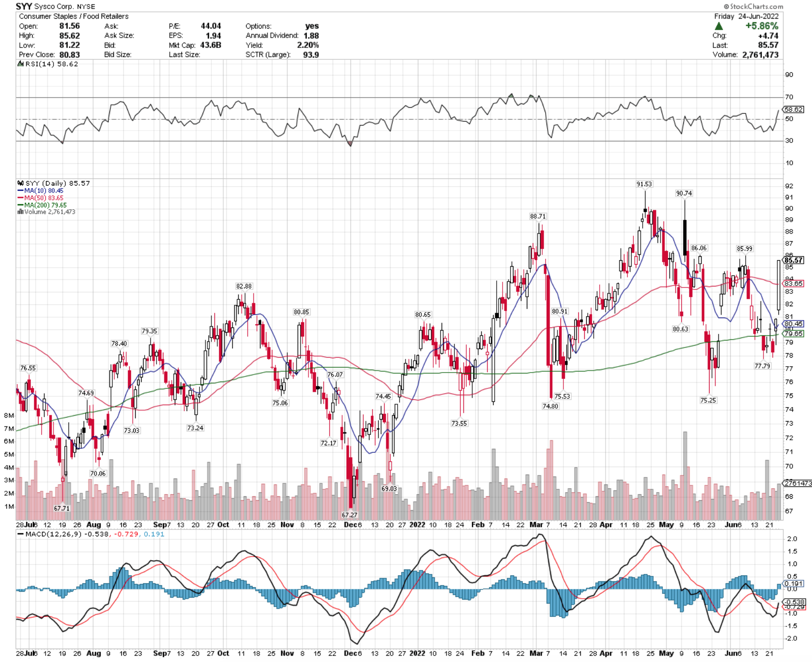Click the current price tag 85.57 on axis
The image size is (812, 662).
click(794, 260)
